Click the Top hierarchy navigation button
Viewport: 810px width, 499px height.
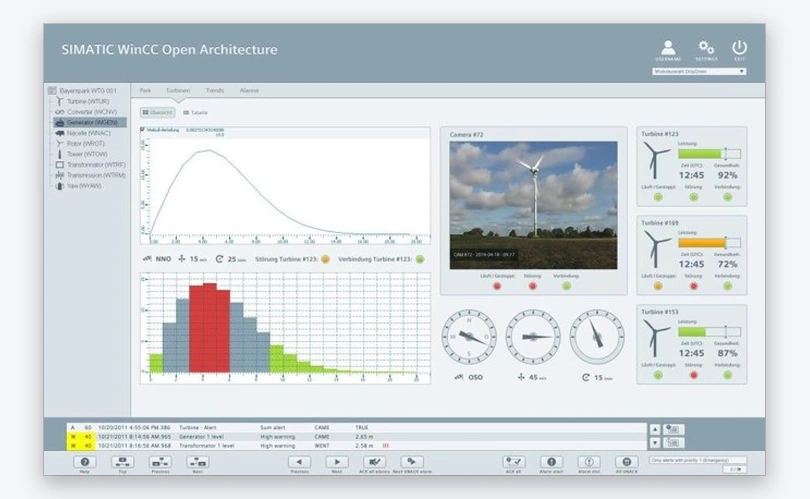coord(122,462)
